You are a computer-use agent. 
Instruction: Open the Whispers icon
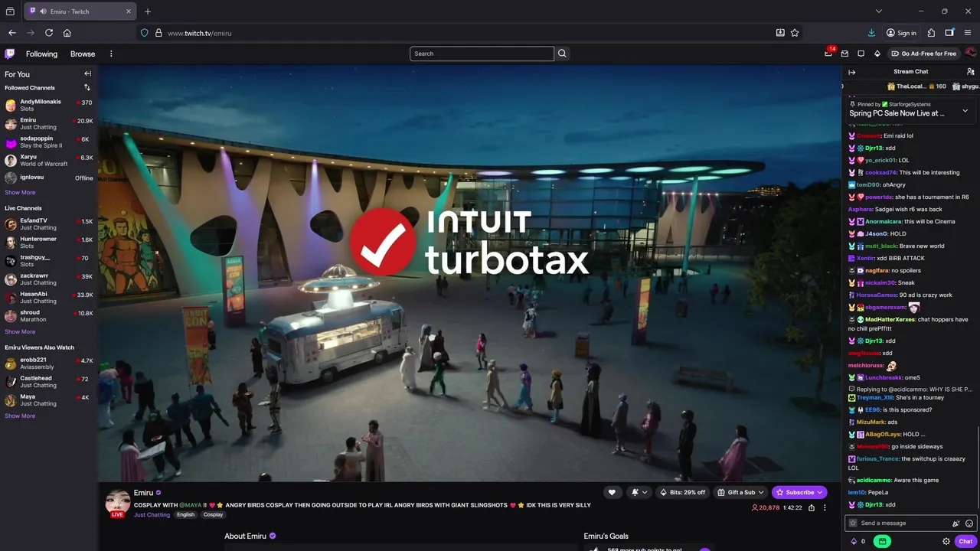[861, 54]
